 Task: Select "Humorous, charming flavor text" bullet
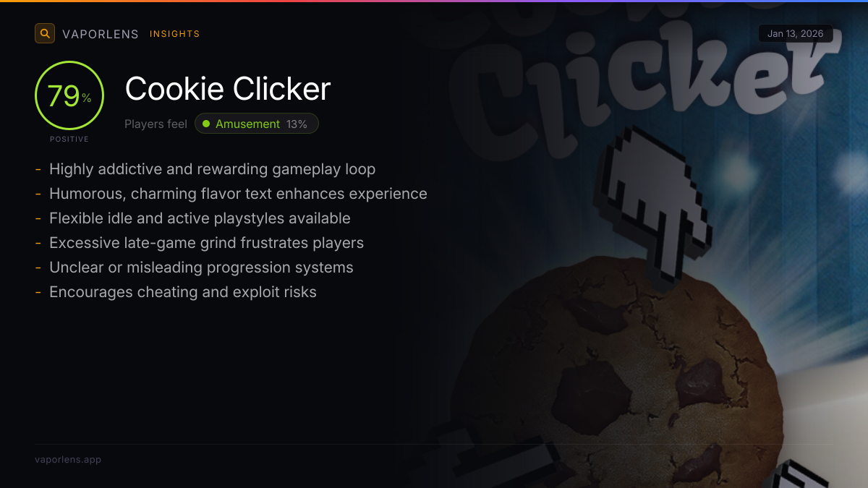(x=238, y=194)
